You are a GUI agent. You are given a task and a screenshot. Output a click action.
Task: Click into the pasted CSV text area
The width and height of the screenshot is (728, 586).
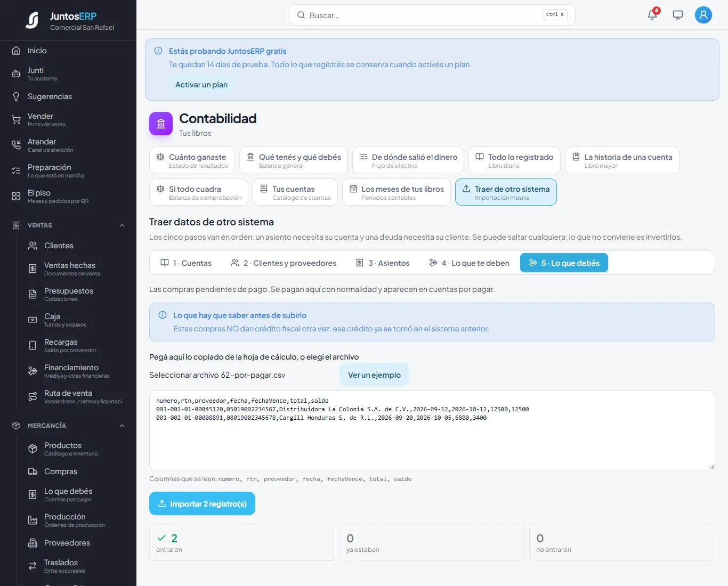pos(432,430)
